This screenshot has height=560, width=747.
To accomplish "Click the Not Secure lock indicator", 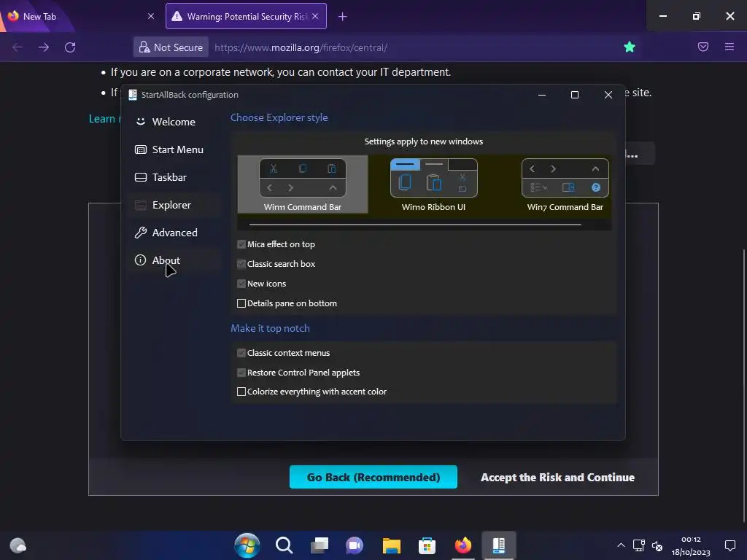I will click(171, 47).
